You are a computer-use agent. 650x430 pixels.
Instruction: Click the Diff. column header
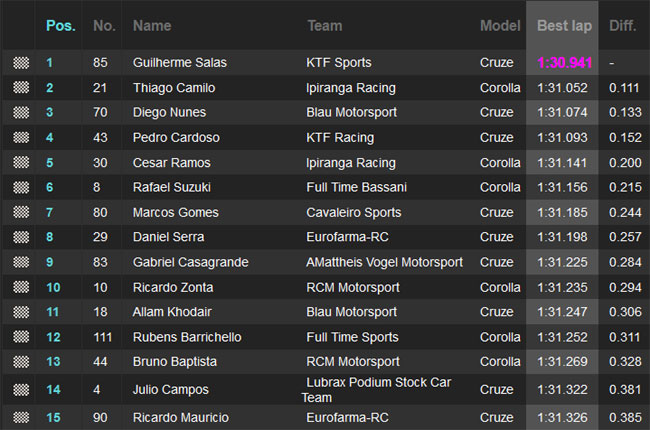[x=622, y=26]
